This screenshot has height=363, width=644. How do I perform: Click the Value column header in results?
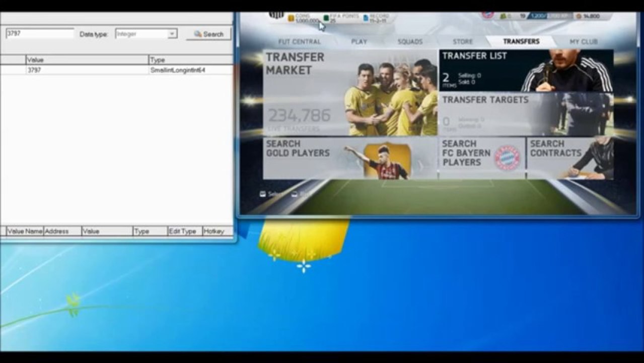(x=87, y=60)
